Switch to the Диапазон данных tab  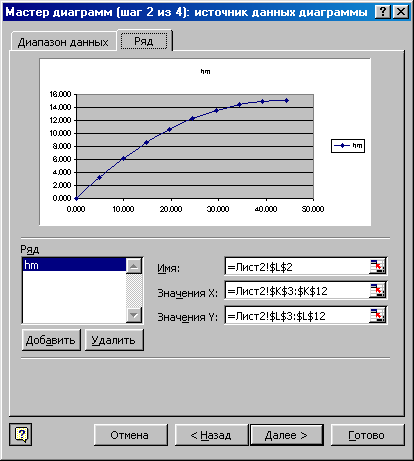pos(63,42)
